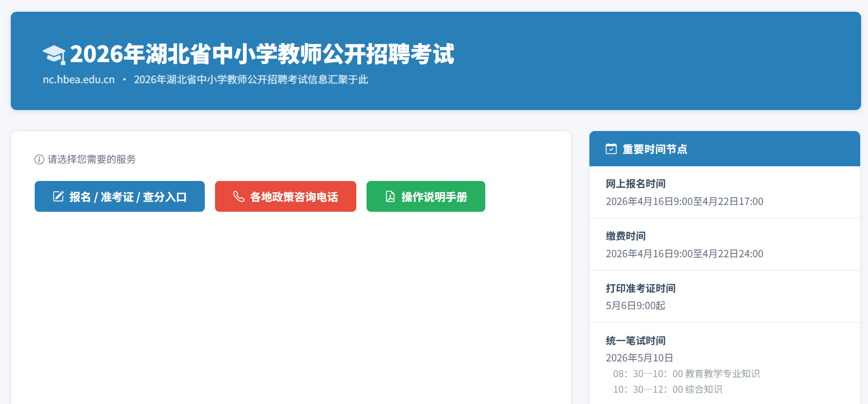Viewport: 868px width, 404px height.
Task: Click the 综合知识 exam session line
Action: 668,389
